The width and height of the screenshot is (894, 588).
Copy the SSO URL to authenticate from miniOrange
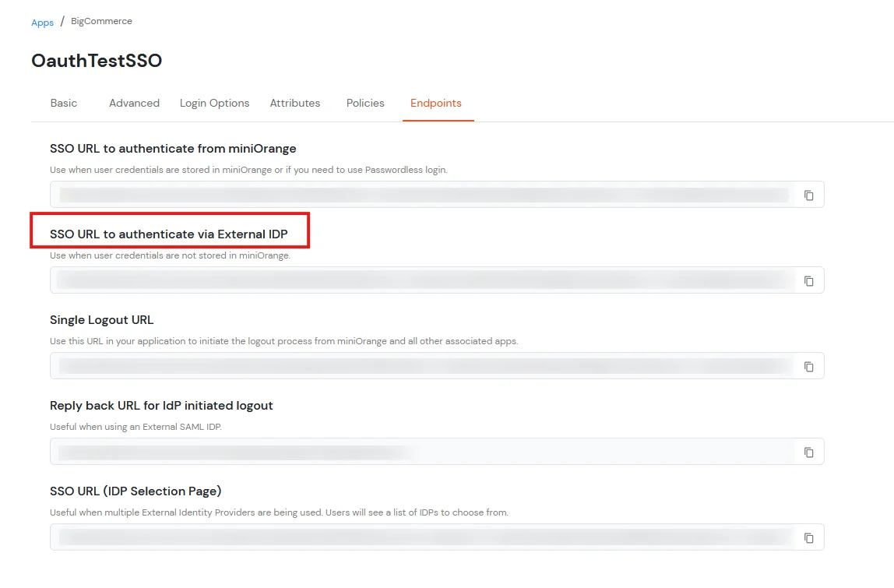pos(808,195)
